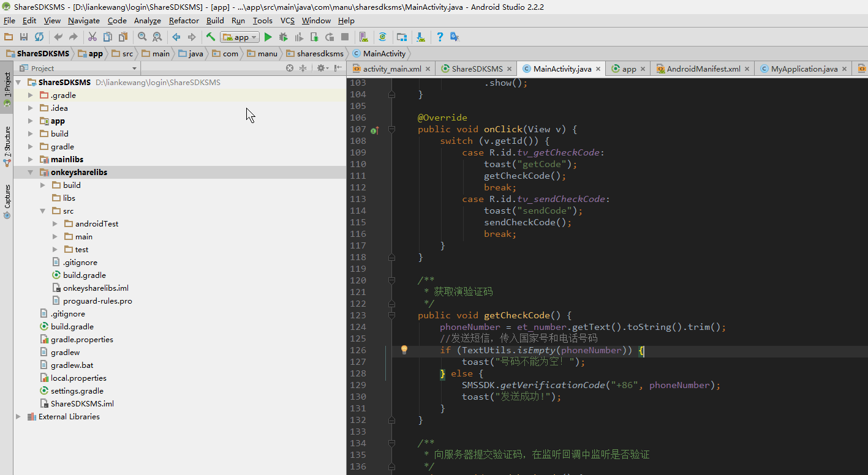This screenshot has height=475, width=868.
Task: Click the Make Project hammer icon
Action: 211,37
